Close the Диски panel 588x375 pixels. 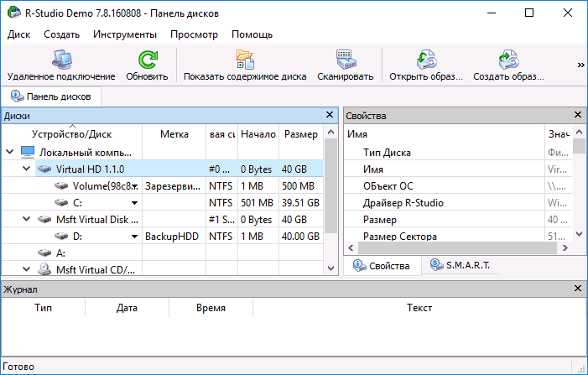click(330, 115)
